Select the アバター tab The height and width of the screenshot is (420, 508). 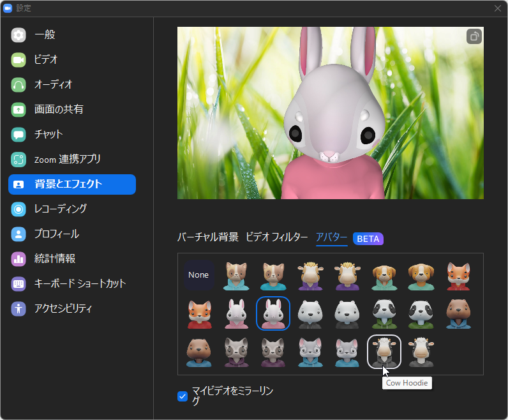point(331,237)
